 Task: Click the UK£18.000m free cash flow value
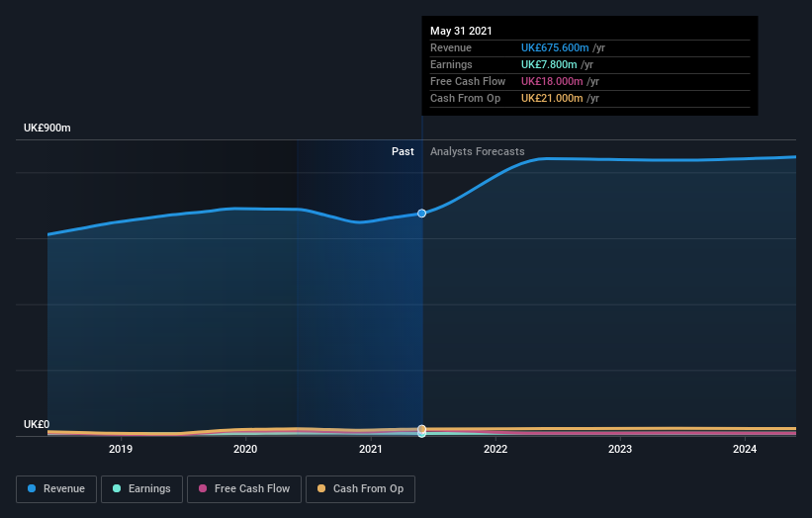click(x=552, y=81)
